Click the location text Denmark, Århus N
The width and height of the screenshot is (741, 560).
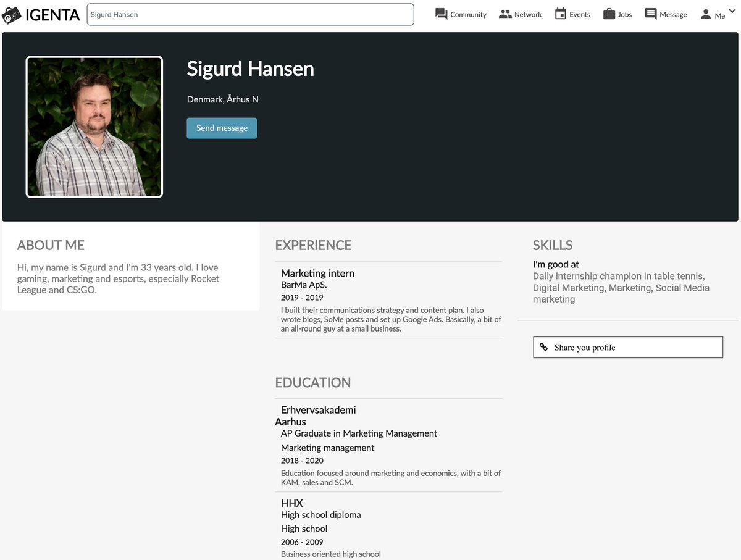pos(223,99)
